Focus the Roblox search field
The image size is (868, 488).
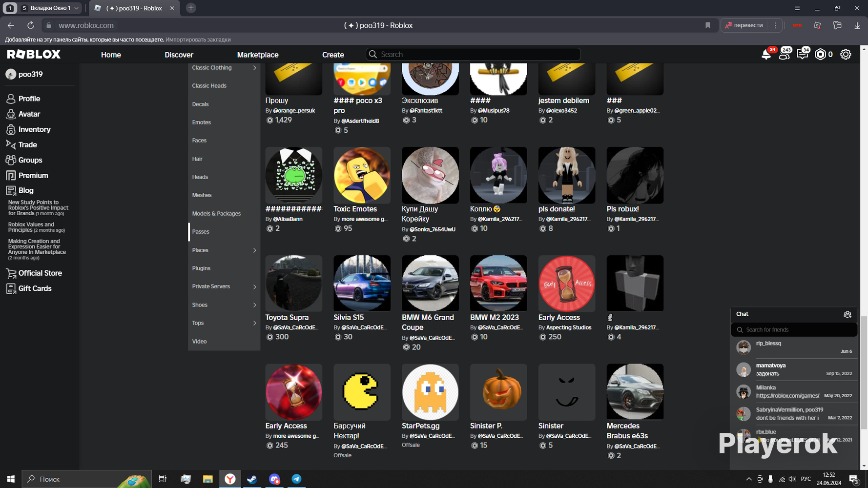pos(473,54)
